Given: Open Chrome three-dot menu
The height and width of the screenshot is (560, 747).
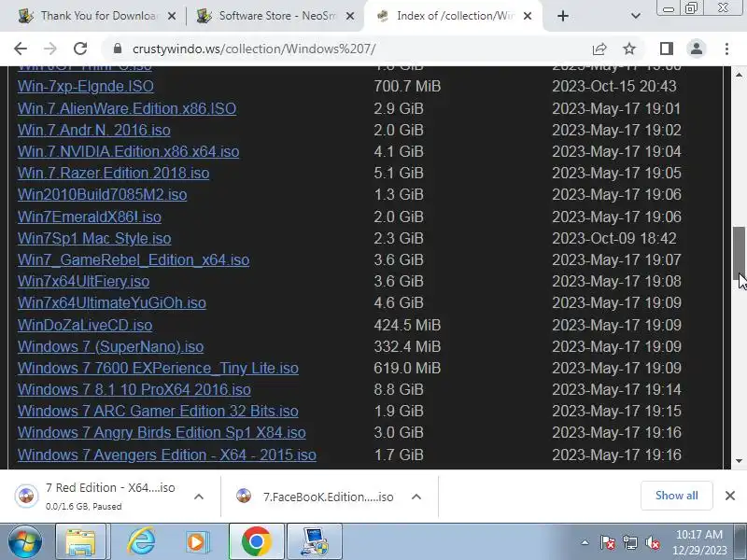Looking at the screenshot, I should pyautogui.click(x=726, y=49).
